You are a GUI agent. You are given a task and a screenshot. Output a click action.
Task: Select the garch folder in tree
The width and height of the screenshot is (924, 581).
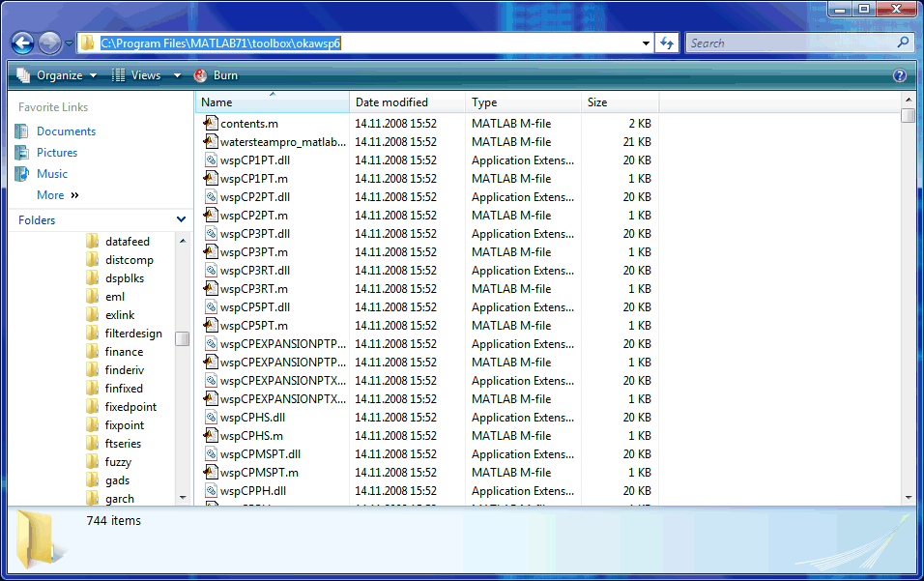120,499
